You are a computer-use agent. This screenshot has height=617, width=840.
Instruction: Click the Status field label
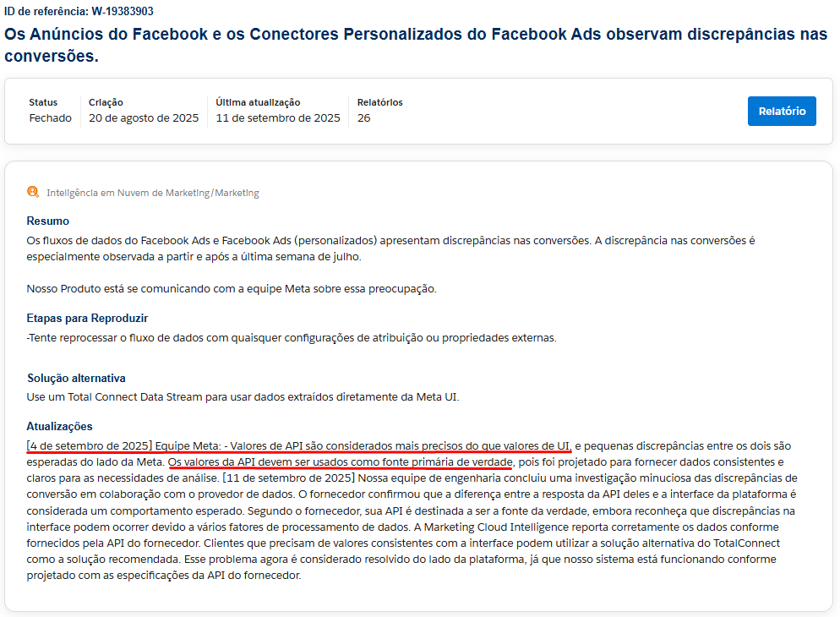point(43,102)
